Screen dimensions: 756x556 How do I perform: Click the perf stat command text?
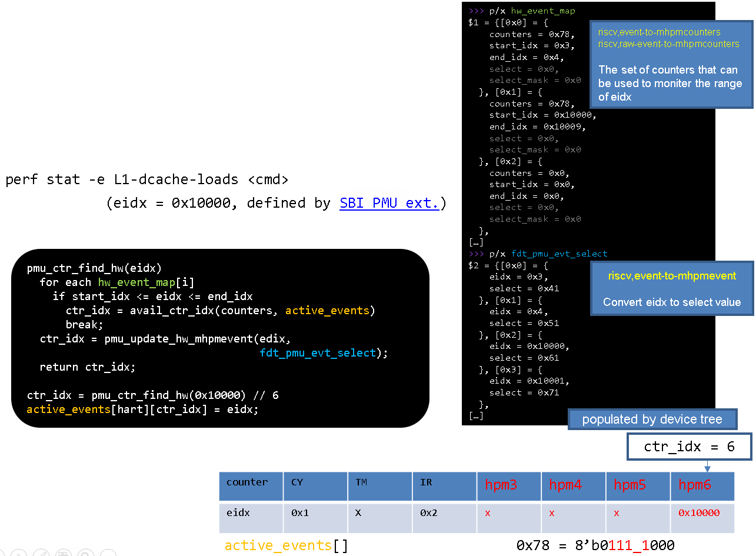[x=147, y=179]
